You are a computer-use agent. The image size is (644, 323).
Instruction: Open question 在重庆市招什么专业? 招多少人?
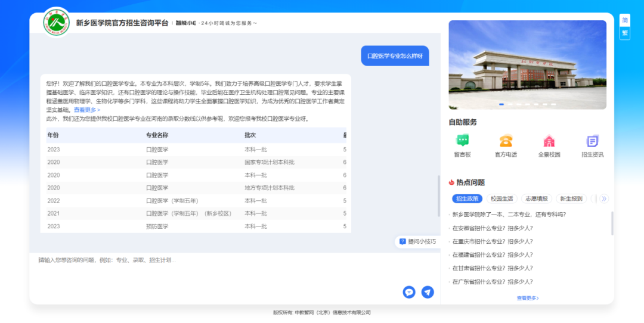(493, 241)
